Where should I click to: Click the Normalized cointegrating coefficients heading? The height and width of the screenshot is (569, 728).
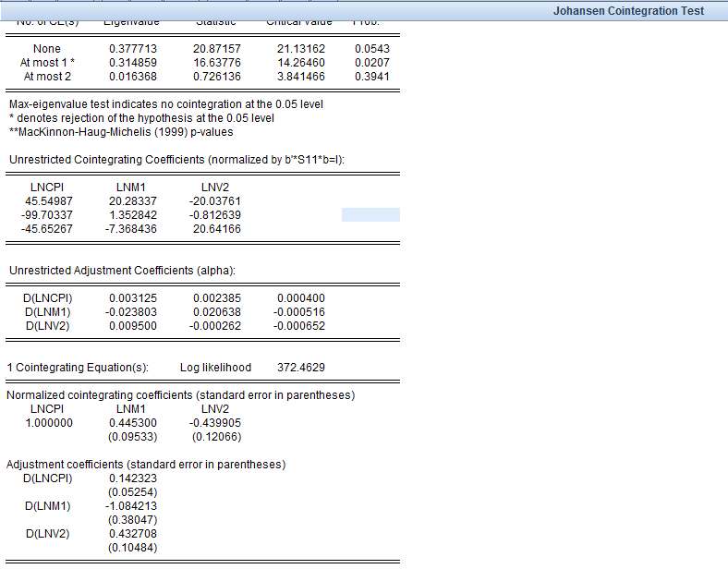180,395
